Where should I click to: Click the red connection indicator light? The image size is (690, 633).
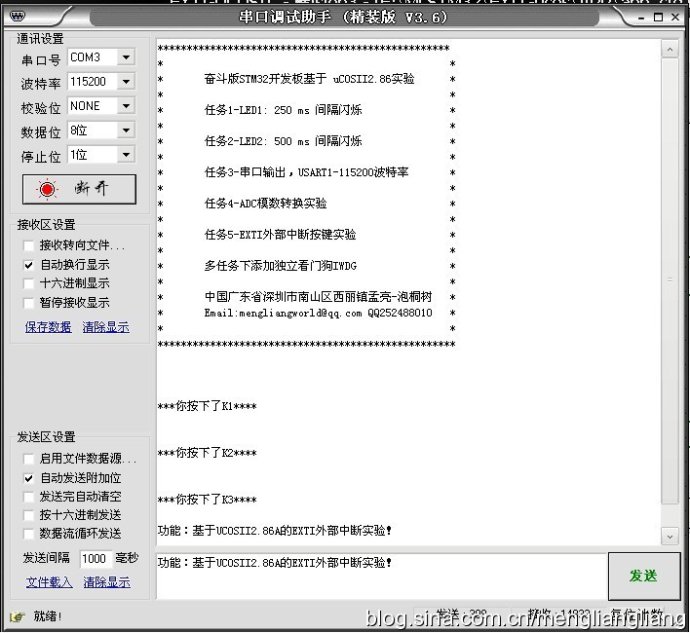[x=47, y=189]
